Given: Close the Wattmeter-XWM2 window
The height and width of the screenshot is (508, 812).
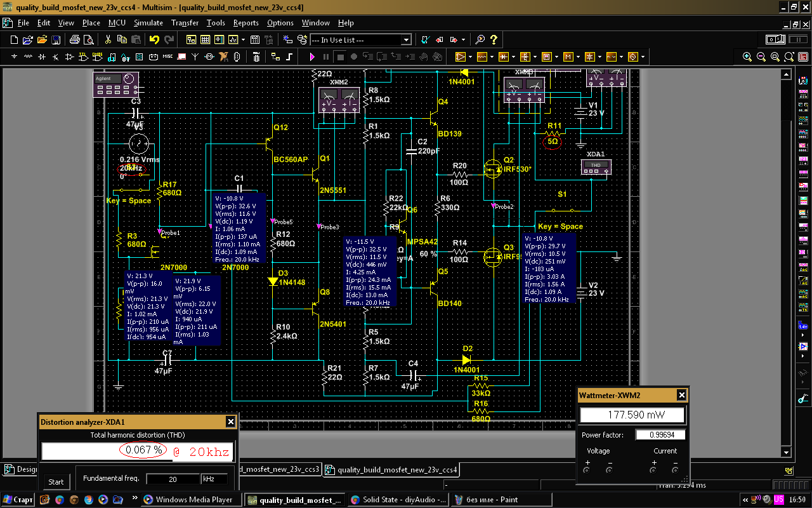Looking at the screenshot, I should click(681, 395).
